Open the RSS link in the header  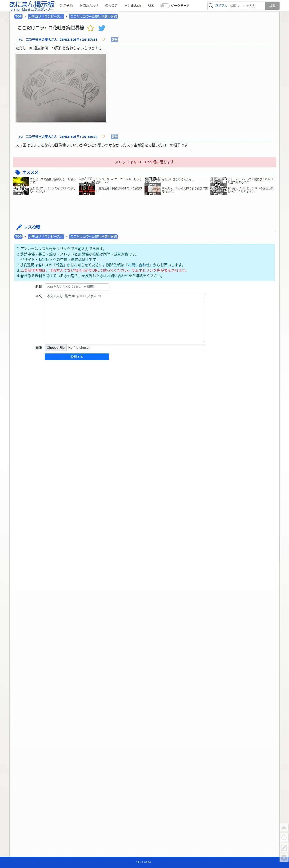point(151,6)
